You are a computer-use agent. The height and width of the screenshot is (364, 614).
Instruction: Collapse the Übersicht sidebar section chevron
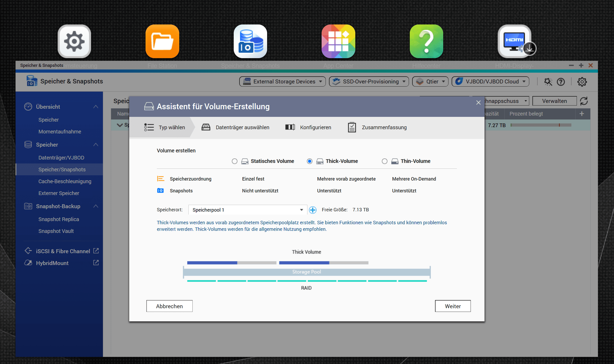click(96, 107)
